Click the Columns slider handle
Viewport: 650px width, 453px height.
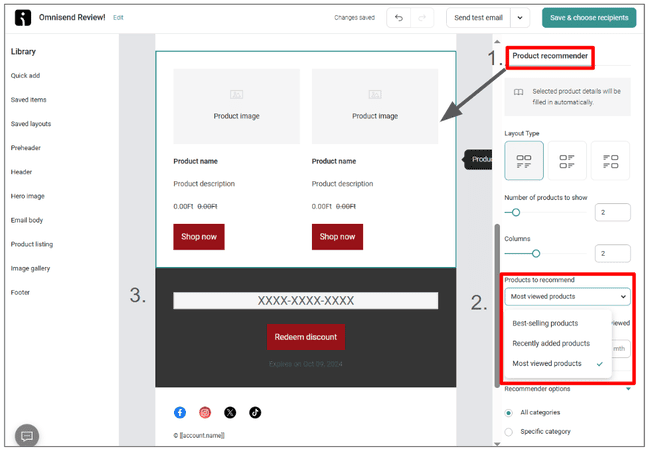(536, 253)
